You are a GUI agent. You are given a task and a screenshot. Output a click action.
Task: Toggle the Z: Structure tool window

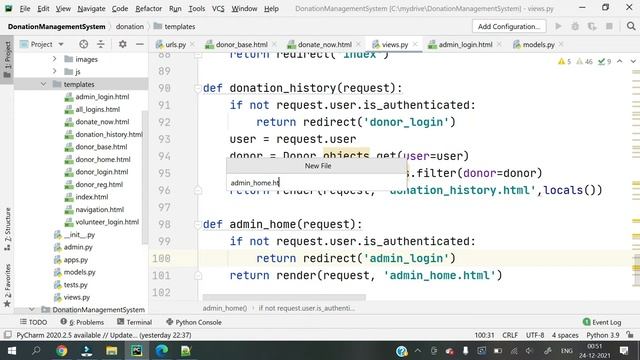7,229
